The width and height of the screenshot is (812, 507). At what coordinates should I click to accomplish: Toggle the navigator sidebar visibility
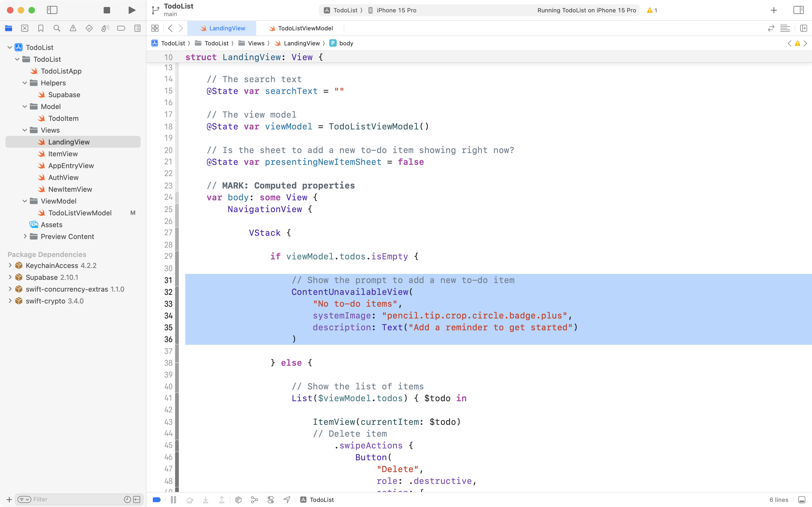52,10
